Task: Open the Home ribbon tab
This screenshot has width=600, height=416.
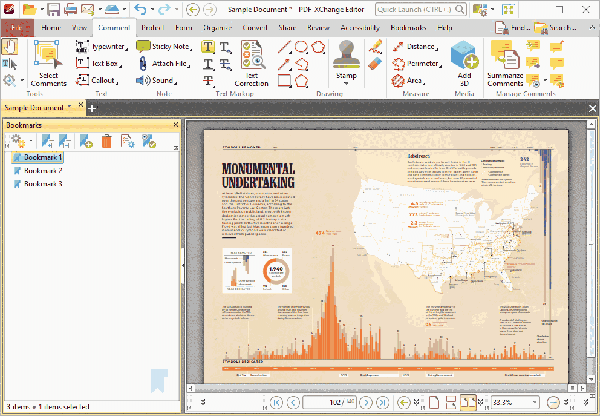Action: coord(51,27)
